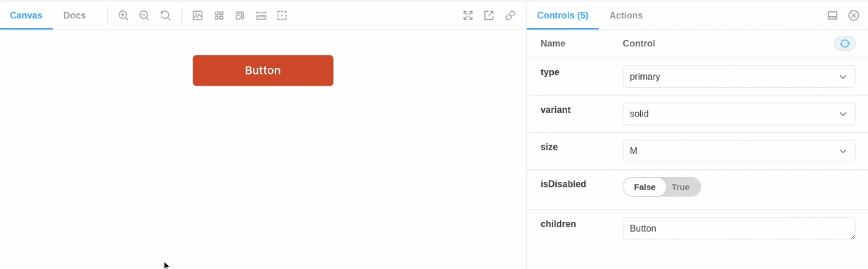Reset canvas zoom
This screenshot has width=868, height=269.
click(x=166, y=15)
